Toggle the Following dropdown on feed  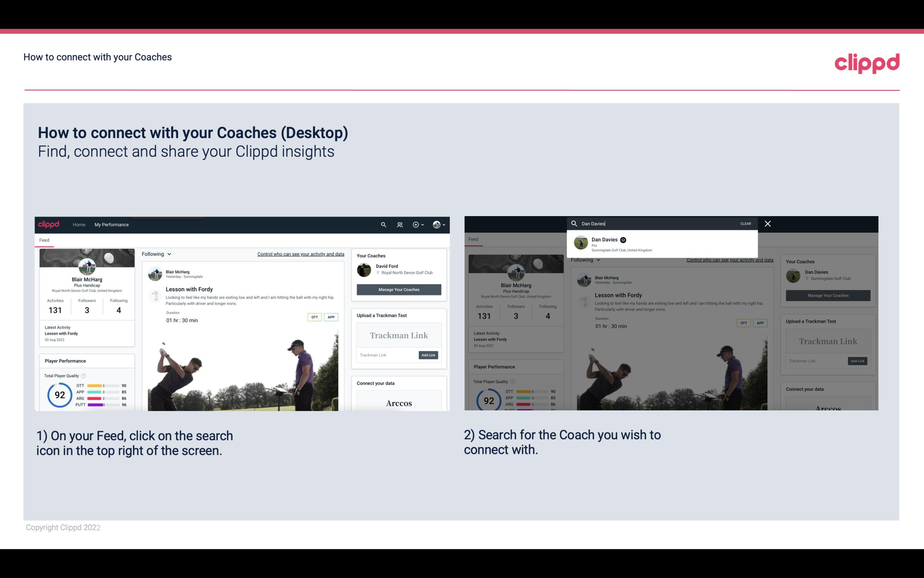(x=156, y=254)
